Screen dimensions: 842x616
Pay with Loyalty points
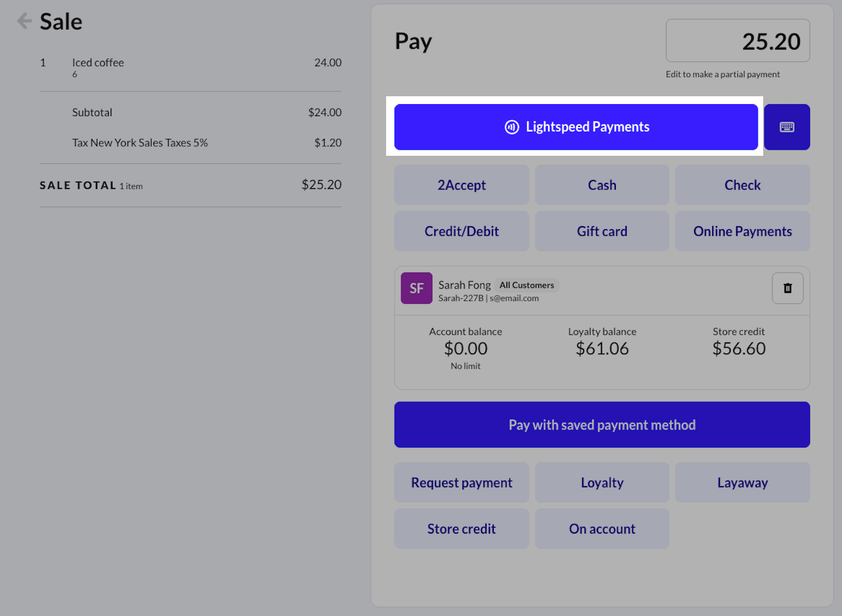coord(602,482)
